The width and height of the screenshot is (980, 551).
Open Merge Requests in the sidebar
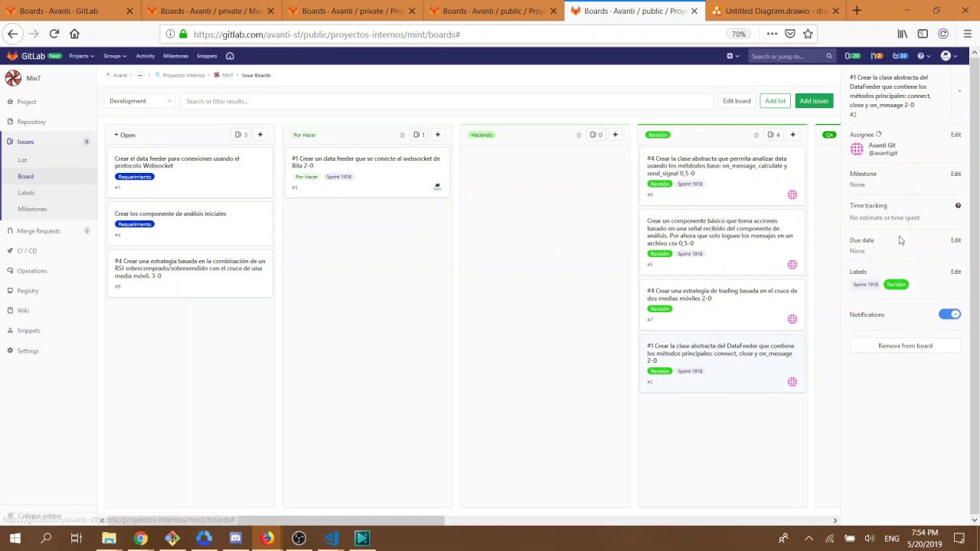point(38,231)
